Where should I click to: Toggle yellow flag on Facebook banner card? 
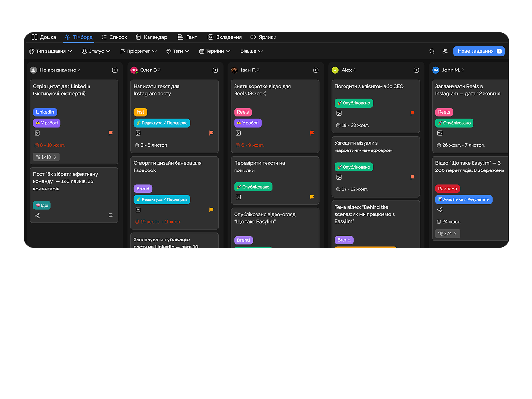click(211, 210)
